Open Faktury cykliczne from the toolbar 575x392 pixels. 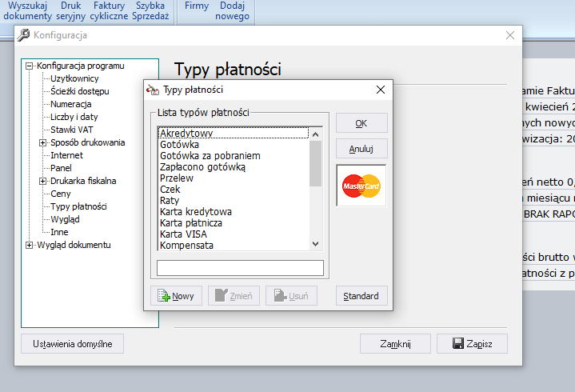click(109, 10)
